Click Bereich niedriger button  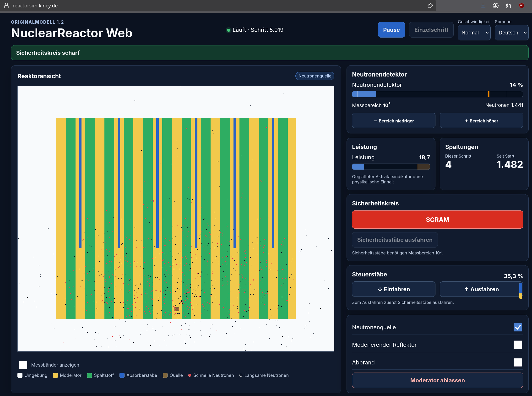pyautogui.click(x=394, y=121)
